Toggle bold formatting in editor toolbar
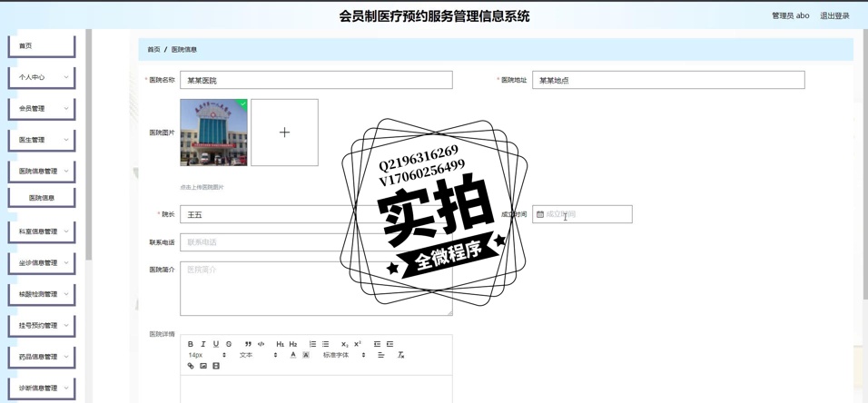Image resolution: width=868 pixels, height=403 pixels. [191, 344]
